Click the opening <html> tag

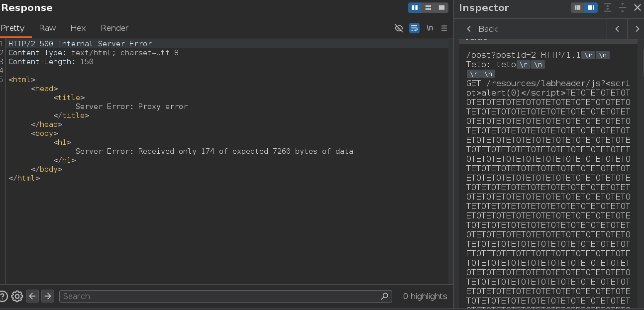pos(22,80)
